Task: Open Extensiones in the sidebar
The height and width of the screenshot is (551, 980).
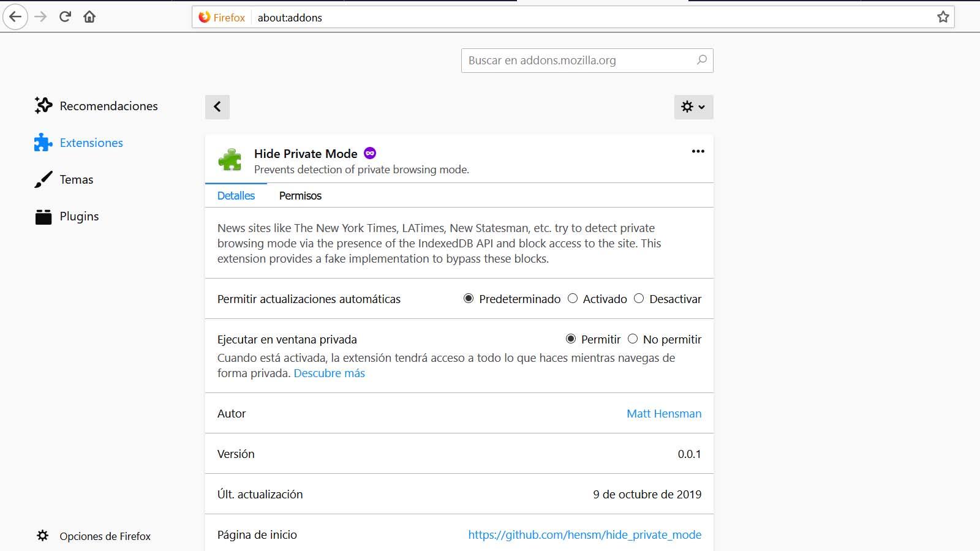Action: coord(91,143)
